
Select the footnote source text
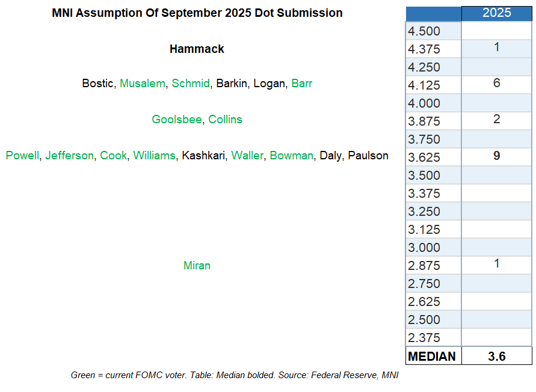point(235,375)
